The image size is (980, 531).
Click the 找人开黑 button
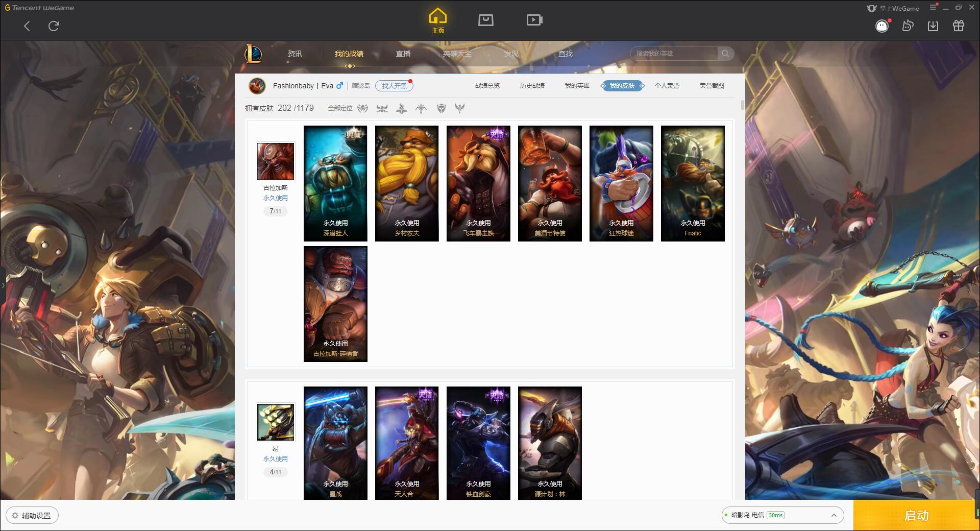[x=394, y=86]
